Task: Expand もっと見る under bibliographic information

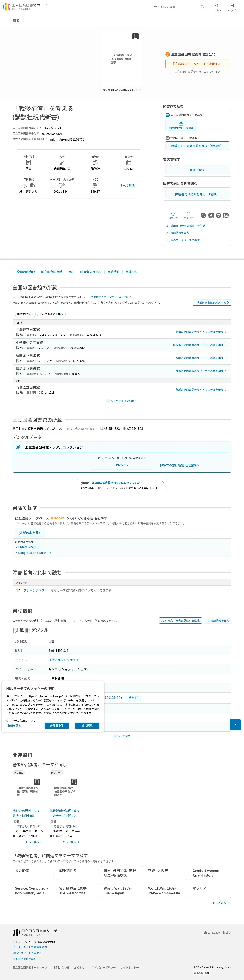Action: 122,736
